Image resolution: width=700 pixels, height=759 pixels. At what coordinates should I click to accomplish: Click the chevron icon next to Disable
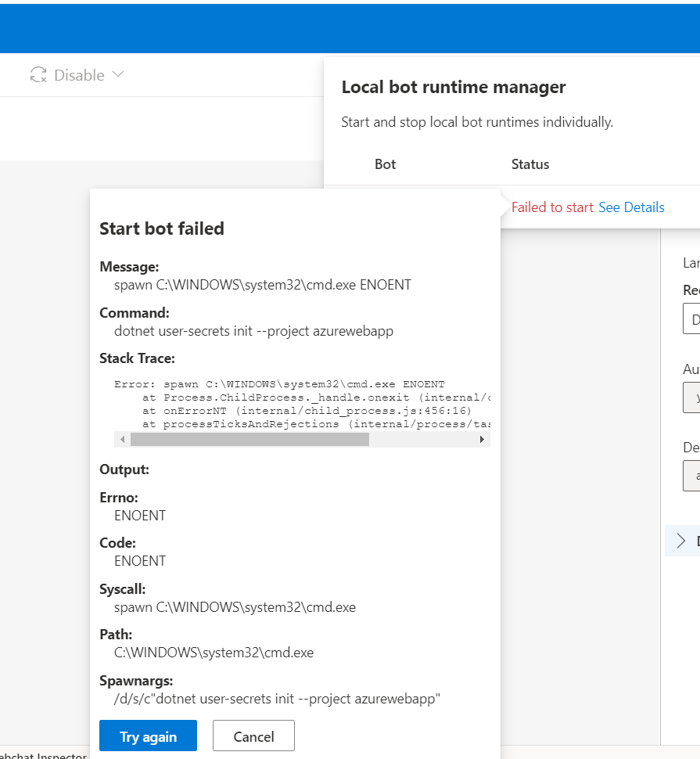pos(119,74)
